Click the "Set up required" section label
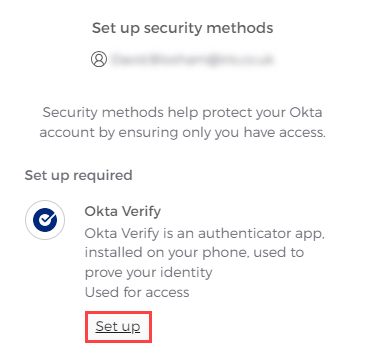The height and width of the screenshot is (364, 375). pos(78,175)
